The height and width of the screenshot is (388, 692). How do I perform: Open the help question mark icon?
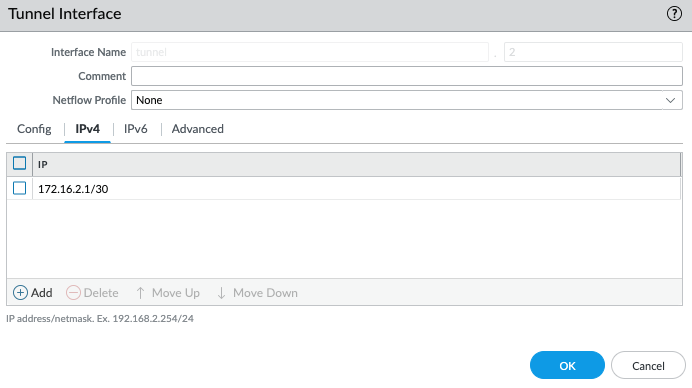[674, 14]
